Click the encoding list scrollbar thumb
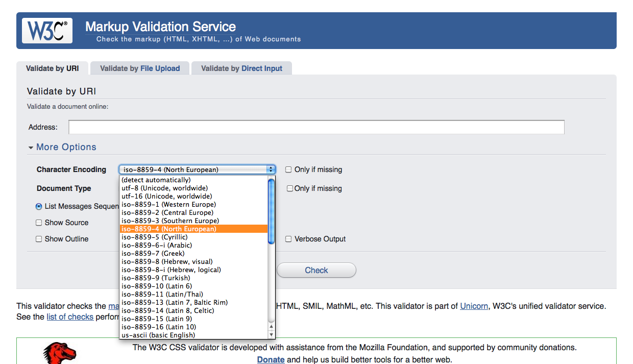Image resolution: width=633 pixels, height=364 pixels. coord(272,211)
